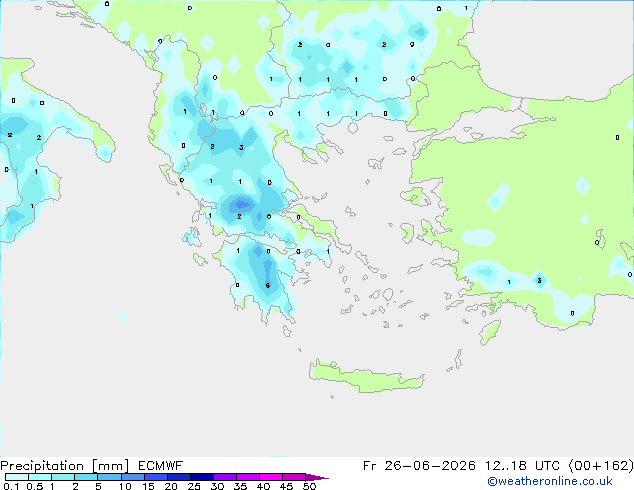This screenshot has width=634, height=490.
Task: Pick the 40–45 mm magenta legend box
Action: [x=271, y=477]
